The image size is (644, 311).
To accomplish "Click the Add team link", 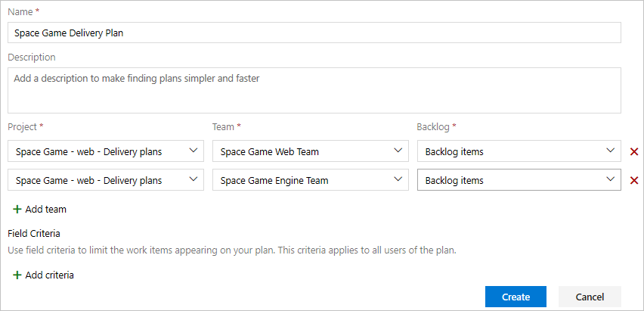I will (x=45, y=209).
